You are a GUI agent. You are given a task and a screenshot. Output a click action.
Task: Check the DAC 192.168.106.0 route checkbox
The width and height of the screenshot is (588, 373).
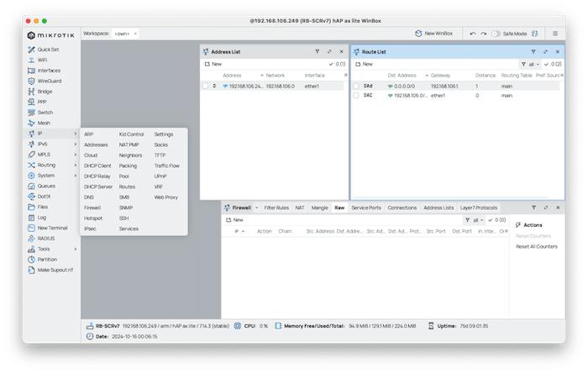[x=356, y=96]
